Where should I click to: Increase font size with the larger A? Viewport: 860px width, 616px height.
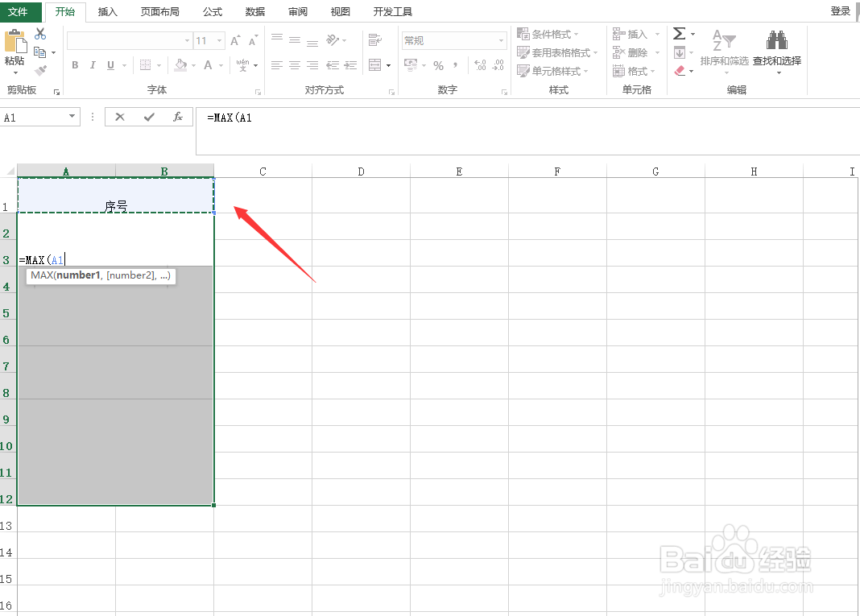[235, 40]
